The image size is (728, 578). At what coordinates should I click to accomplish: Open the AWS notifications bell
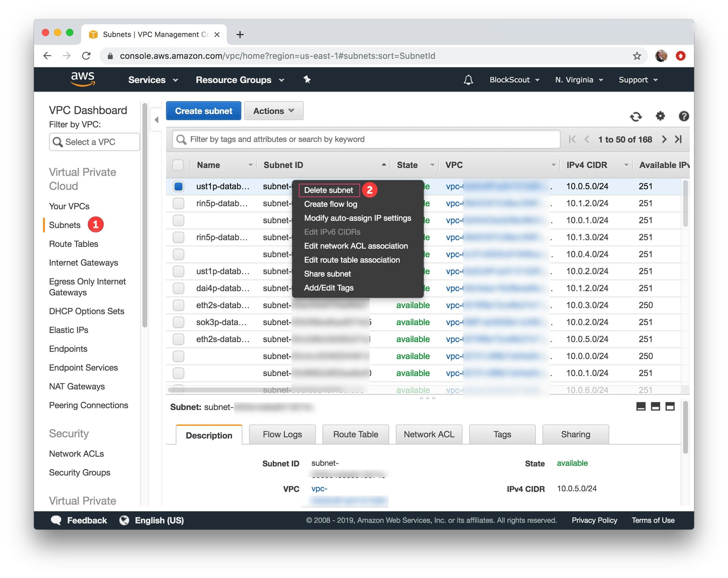(468, 80)
